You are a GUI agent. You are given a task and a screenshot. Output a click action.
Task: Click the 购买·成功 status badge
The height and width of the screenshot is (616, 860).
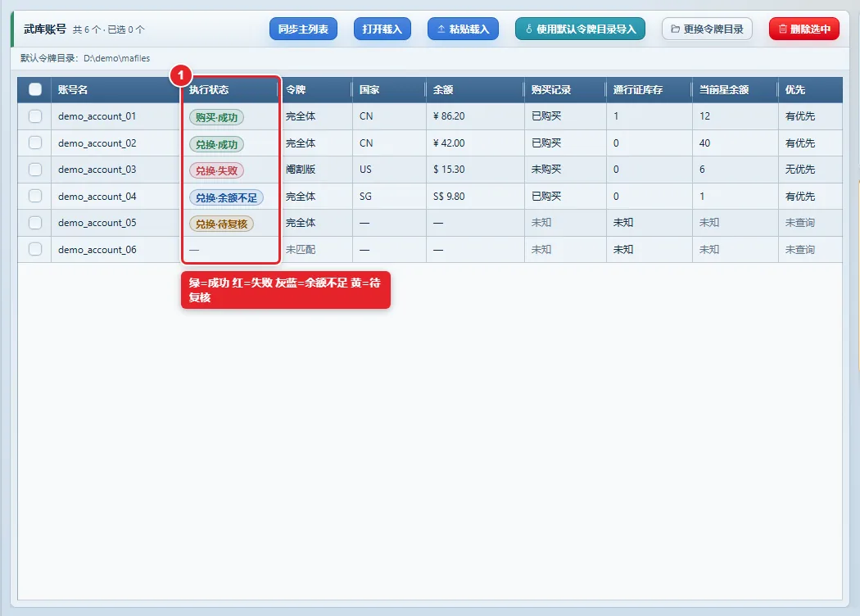[217, 117]
